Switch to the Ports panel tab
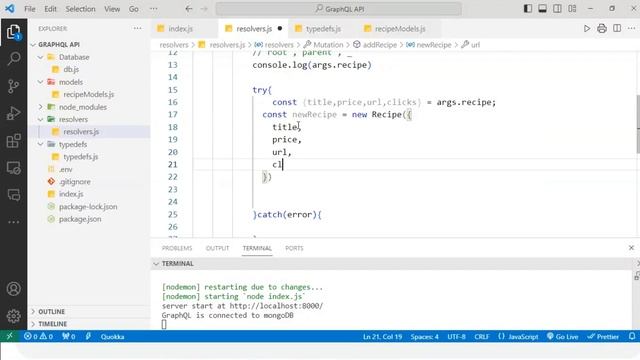 coord(294,248)
